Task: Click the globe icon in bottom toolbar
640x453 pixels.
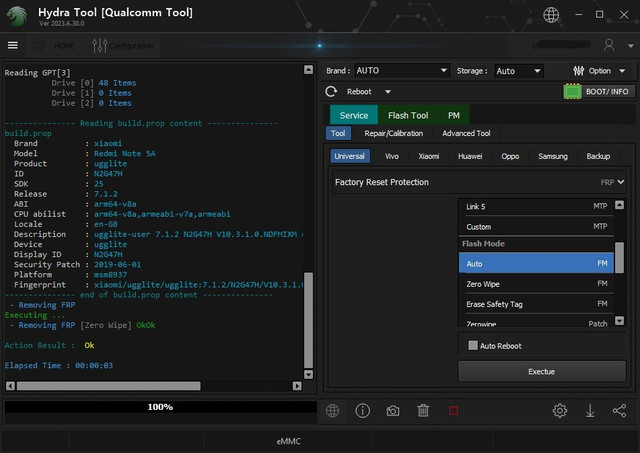Action: [332, 411]
